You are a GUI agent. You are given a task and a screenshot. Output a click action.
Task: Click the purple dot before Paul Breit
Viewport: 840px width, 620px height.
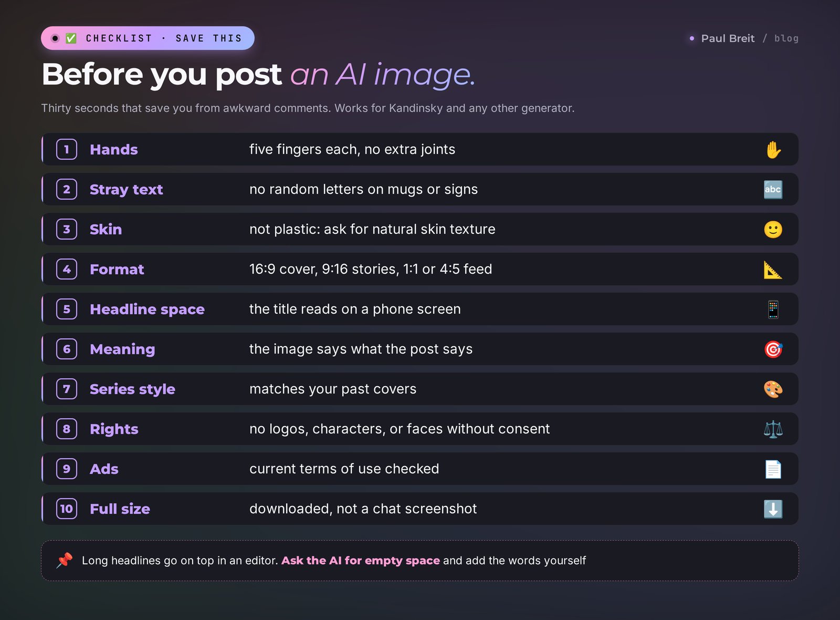(x=692, y=38)
